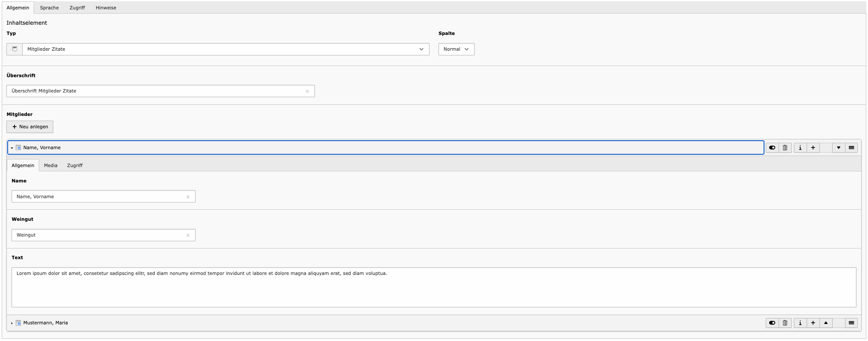
Task: Click drag handle of 'Mustermann, Maria' row
Action: 851,323
